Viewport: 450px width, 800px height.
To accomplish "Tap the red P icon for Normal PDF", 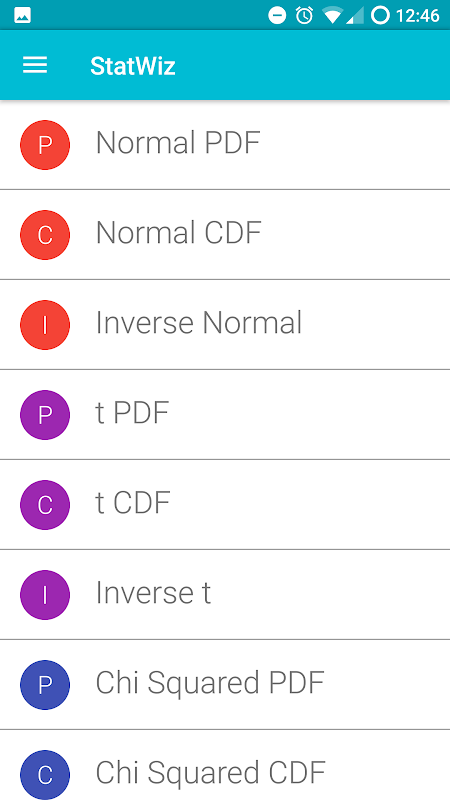I will click(x=45, y=145).
